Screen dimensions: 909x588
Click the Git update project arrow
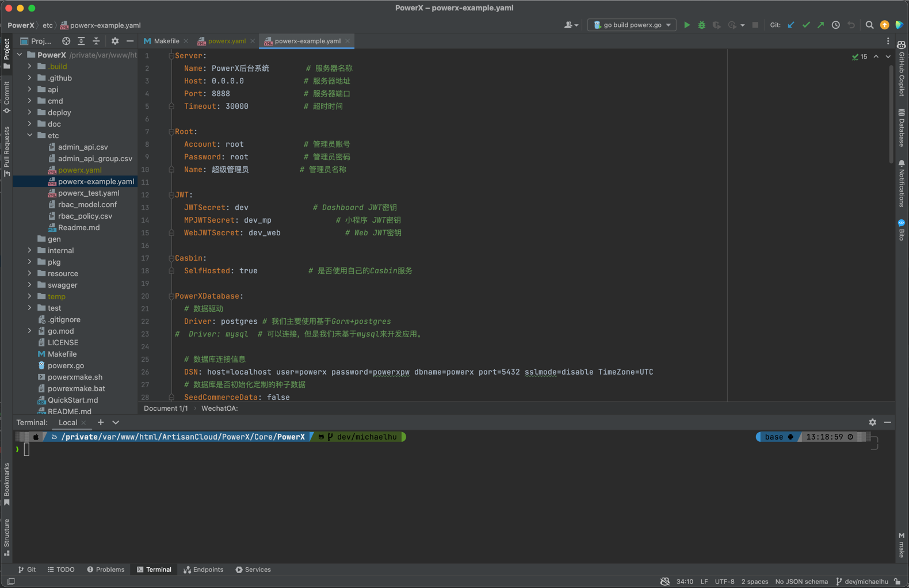pos(791,25)
